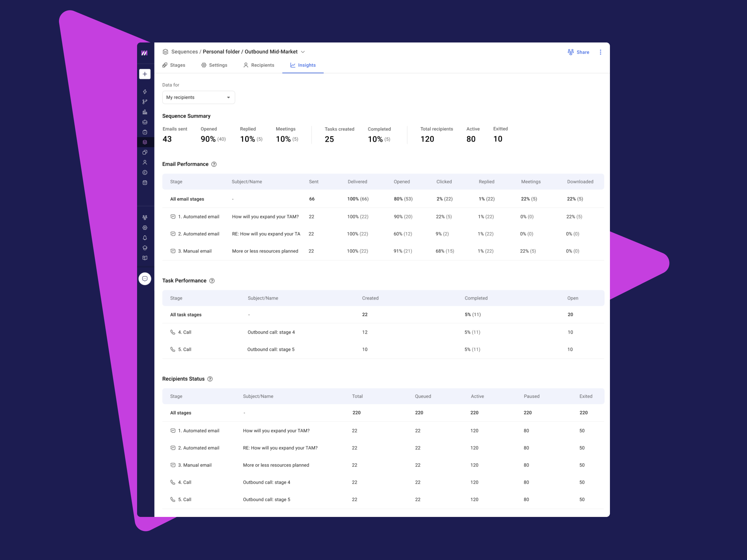Click the highlighted Sequences layers icon in sidebar
This screenshot has width=747, height=560.
(145, 142)
